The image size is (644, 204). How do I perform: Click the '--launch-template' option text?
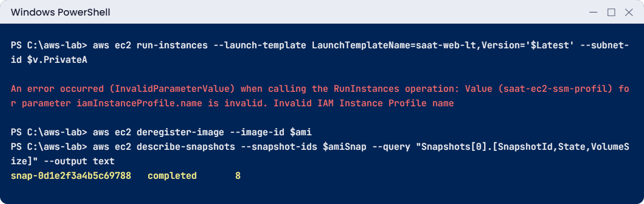(x=260, y=46)
